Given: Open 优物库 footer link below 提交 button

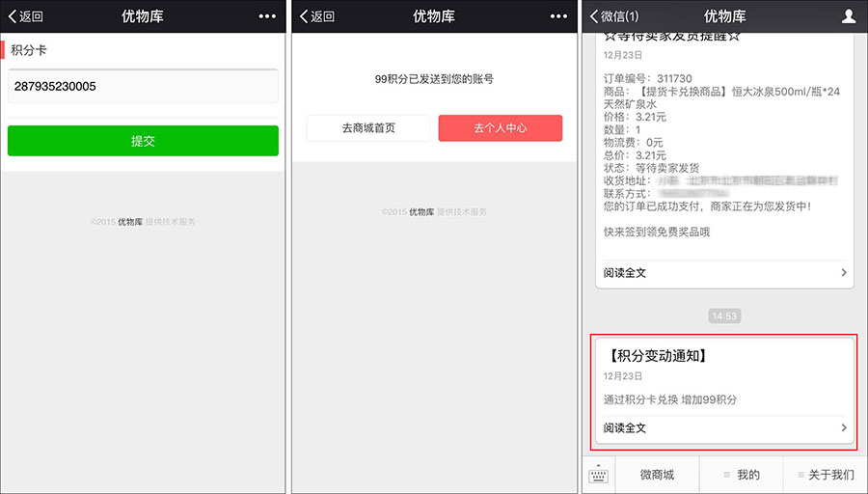Looking at the screenshot, I should click(x=130, y=222).
